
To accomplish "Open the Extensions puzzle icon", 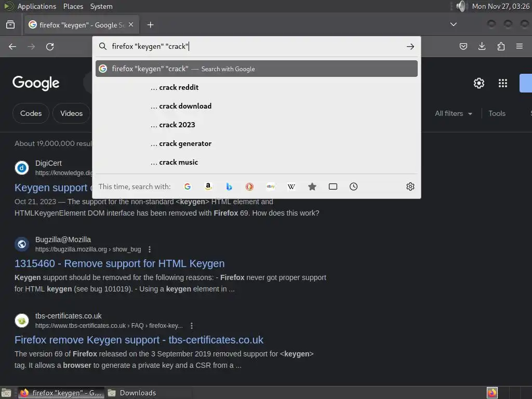I will (501, 46).
